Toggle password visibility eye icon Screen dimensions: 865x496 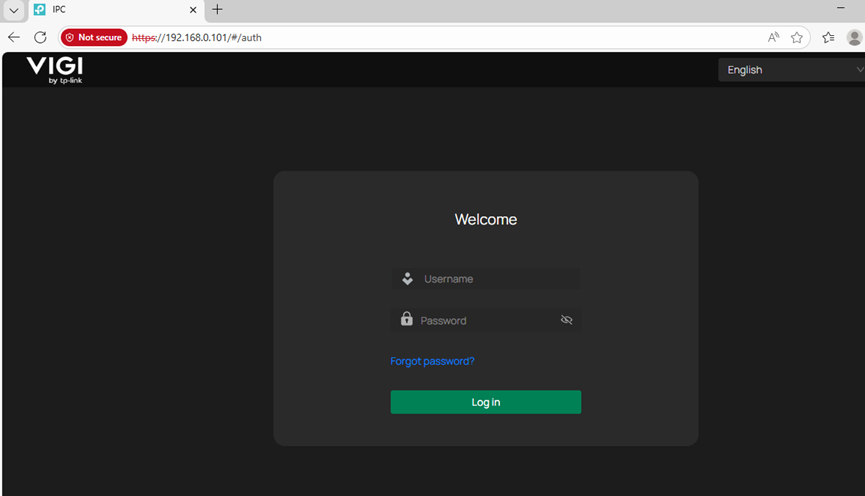567,320
